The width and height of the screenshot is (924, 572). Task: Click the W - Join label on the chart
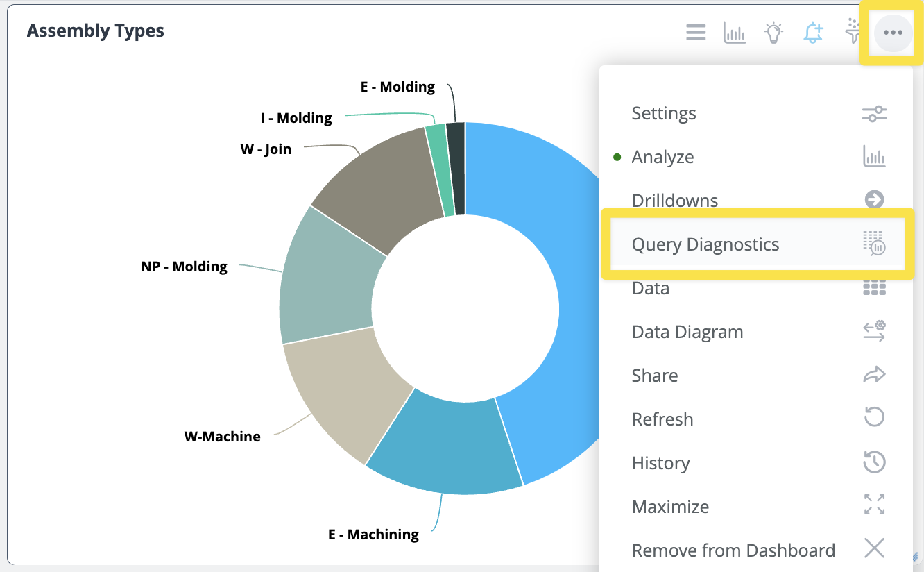266,149
